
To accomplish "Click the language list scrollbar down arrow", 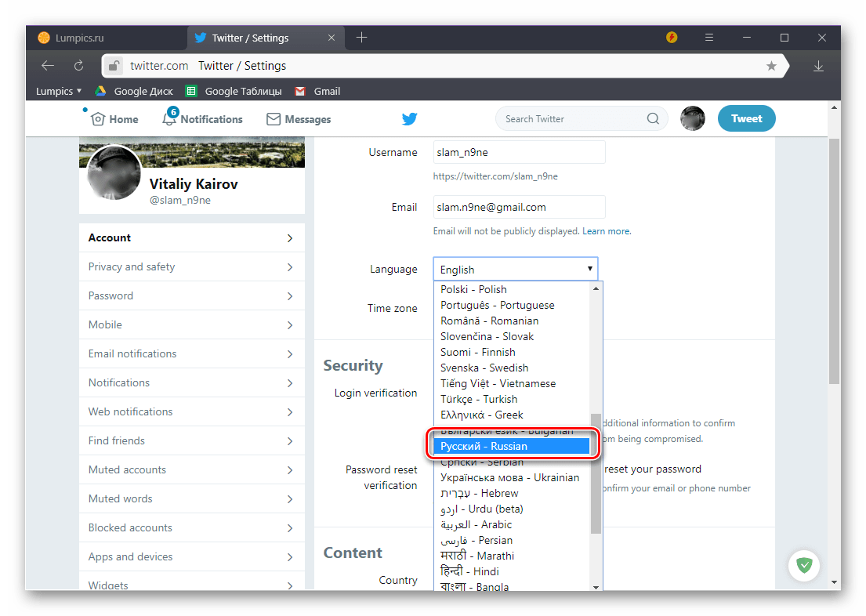I will click(596, 586).
